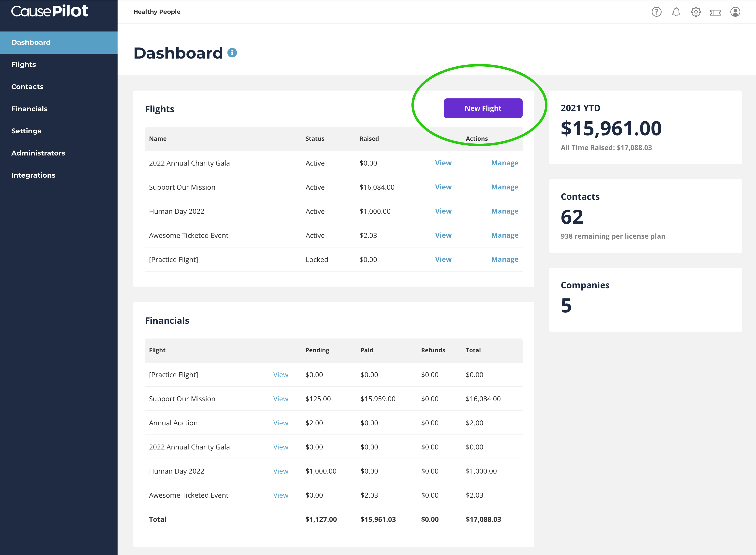
Task: Go to Contacts in sidebar
Action: coord(27,87)
